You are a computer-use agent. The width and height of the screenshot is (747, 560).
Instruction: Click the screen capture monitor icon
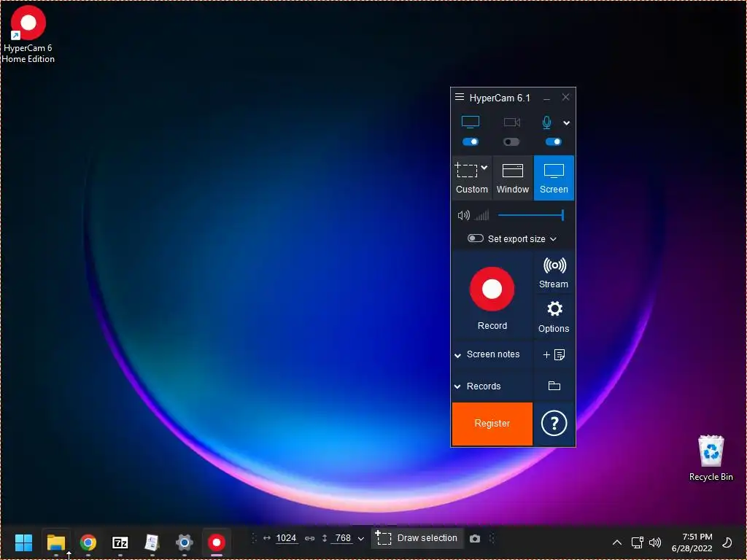pyautogui.click(x=471, y=122)
